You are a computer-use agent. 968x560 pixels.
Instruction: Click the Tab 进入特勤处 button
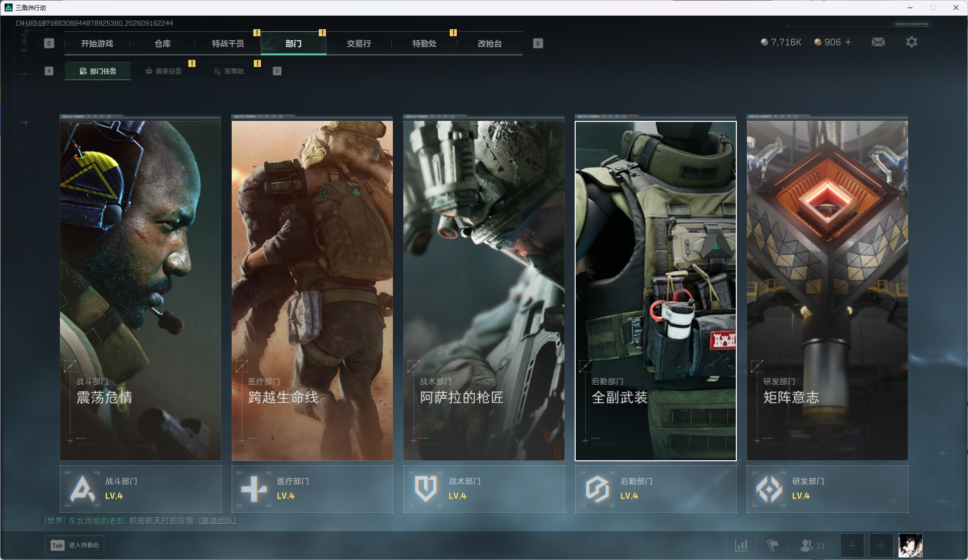pyautogui.click(x=75, y=545)
